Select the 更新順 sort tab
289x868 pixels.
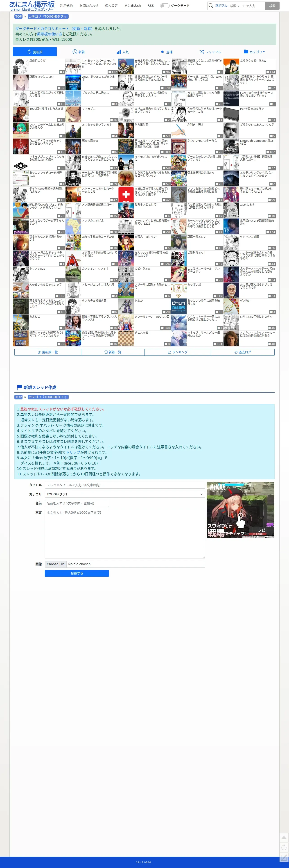click(35, 52)
